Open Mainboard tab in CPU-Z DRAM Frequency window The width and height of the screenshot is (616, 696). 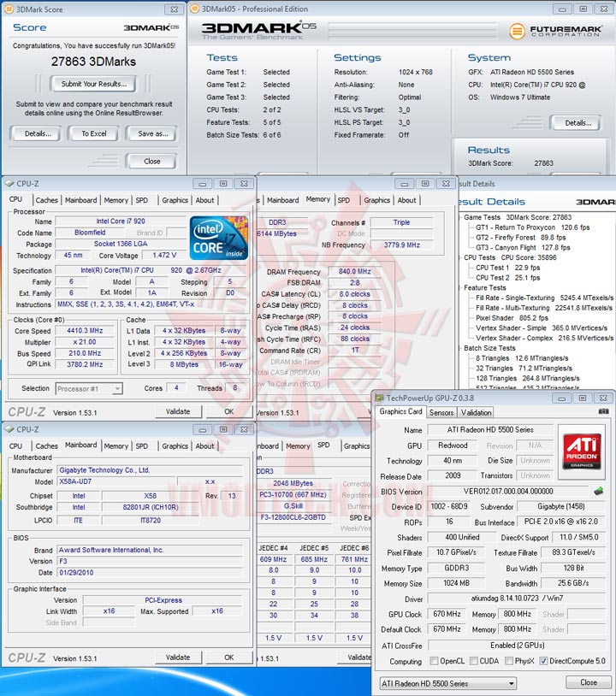tap(283, 200)
